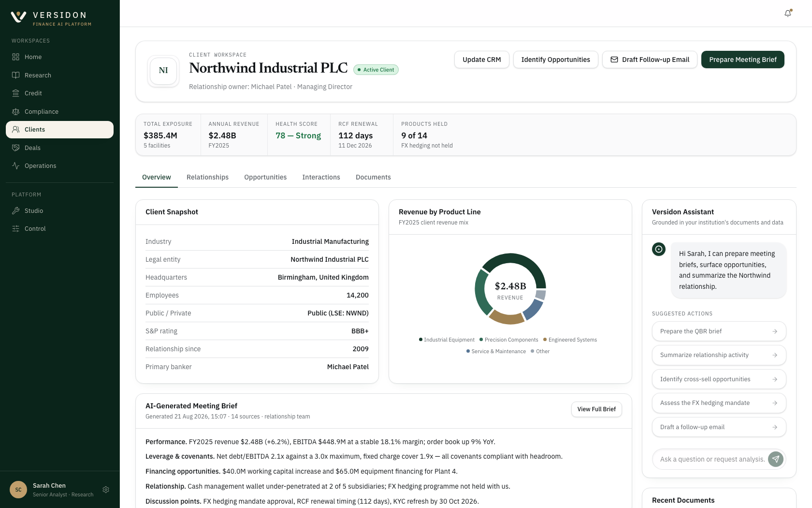This screenshot has height=508, width=812.
Task: Click the View Full Brief button
Action: [596, 409]
